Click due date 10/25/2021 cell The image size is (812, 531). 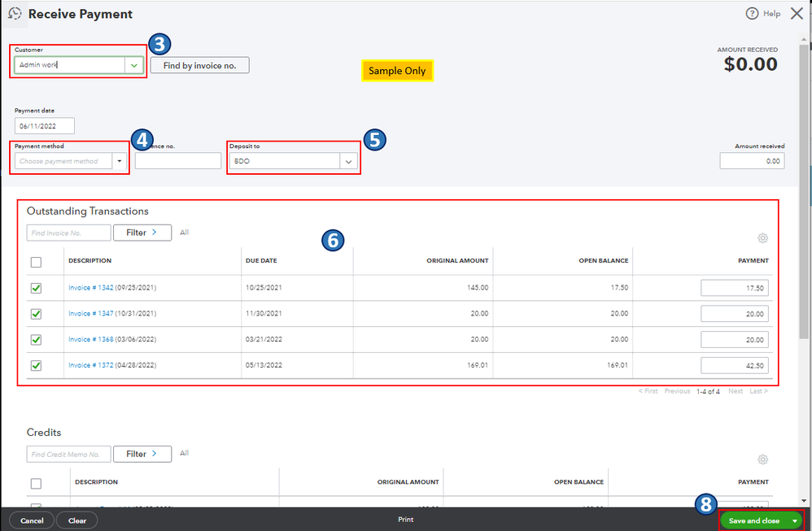coord(264,288)
